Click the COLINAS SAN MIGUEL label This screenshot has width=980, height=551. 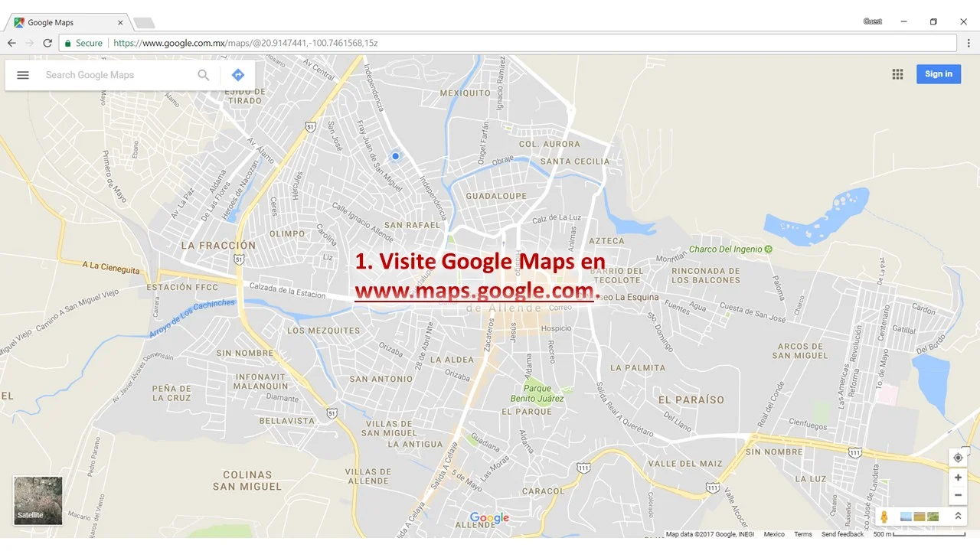[x=247, y=481]
